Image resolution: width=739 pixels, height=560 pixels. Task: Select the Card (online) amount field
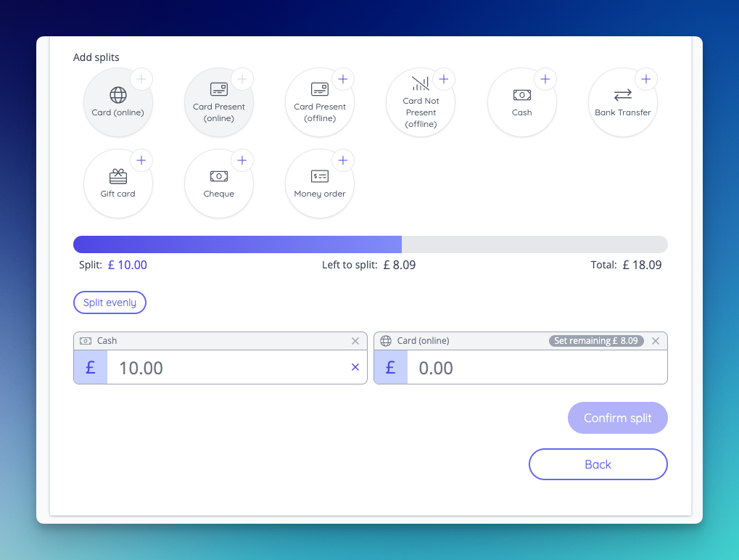pyautogui.click(x=529, y=368)
